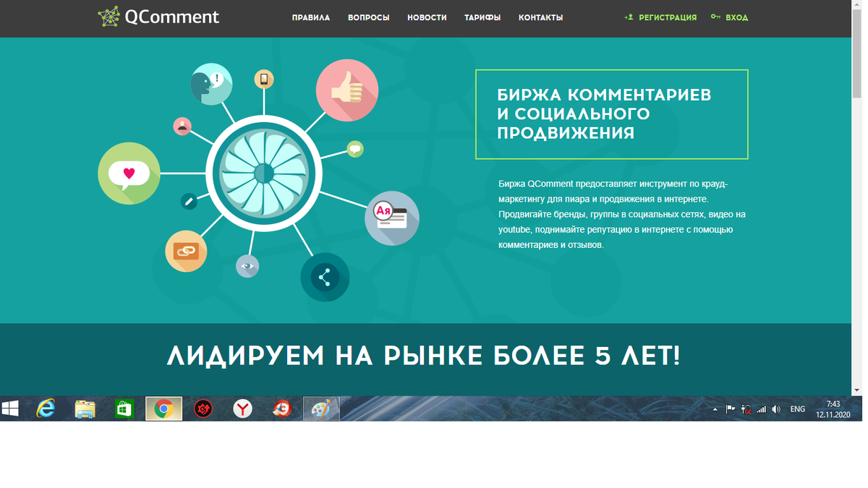This screenshot has width=868, height=488.
Task: Click the orange chain link icon
Action: pos(187,251)
